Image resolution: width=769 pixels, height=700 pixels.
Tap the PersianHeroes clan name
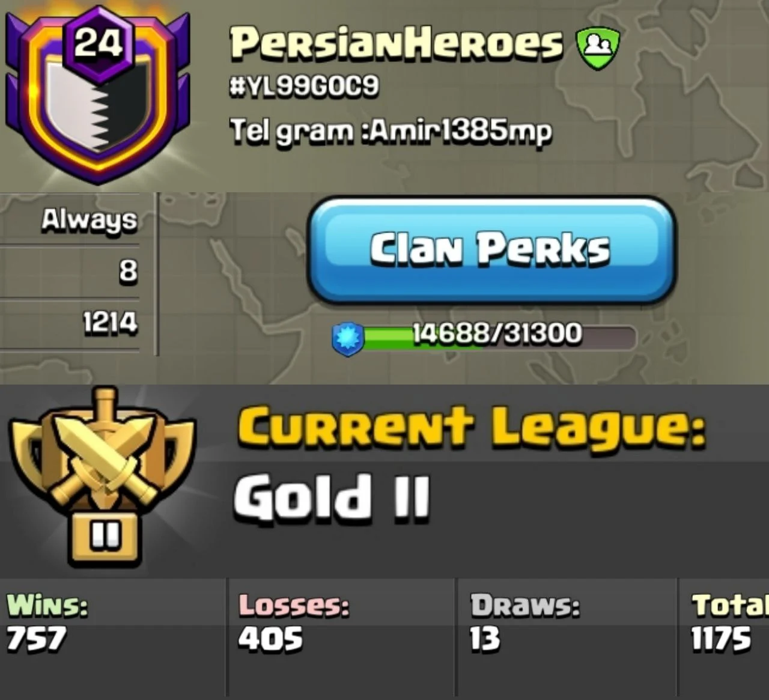click(x=397, y=44)
